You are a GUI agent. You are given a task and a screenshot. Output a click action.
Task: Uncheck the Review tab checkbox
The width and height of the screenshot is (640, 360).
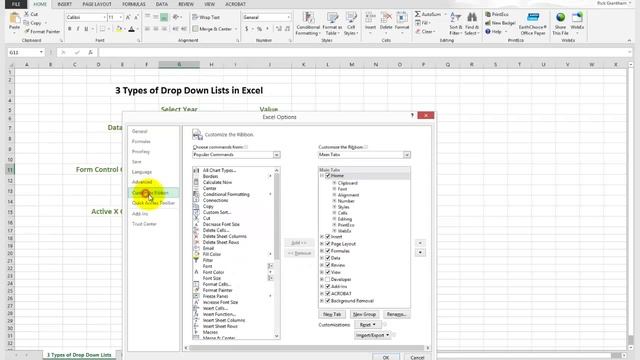tap(328, 265)
